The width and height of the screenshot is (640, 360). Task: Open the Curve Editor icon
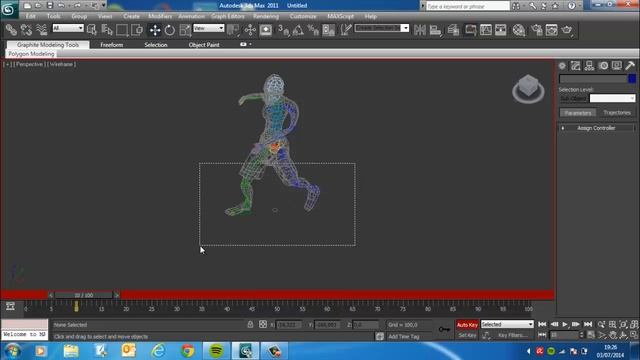(486, 30)
